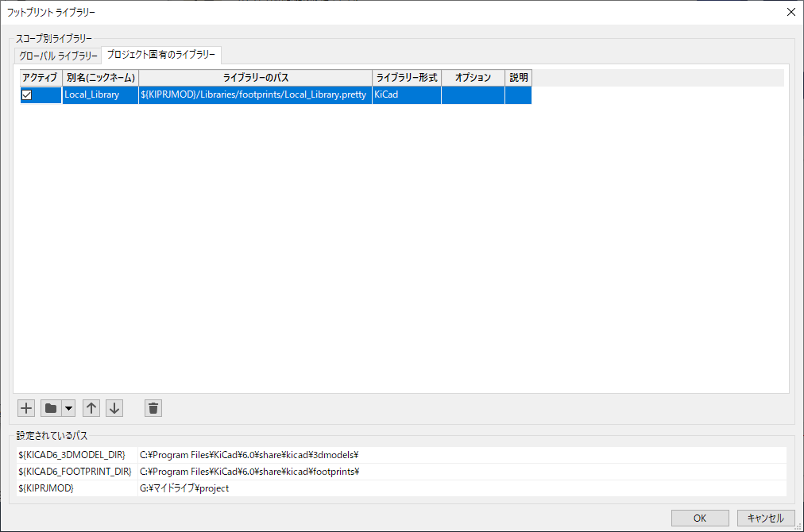
Task: Move selected library up with arrow icon
Action: [91, 408]
